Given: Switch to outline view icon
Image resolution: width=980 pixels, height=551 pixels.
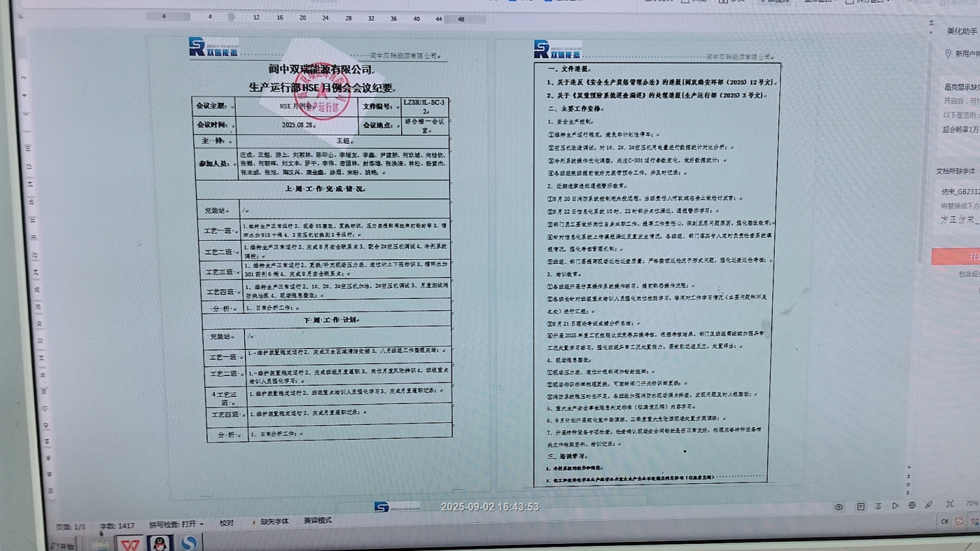Looking at the screenshot, I should click(x=878, y=506).
